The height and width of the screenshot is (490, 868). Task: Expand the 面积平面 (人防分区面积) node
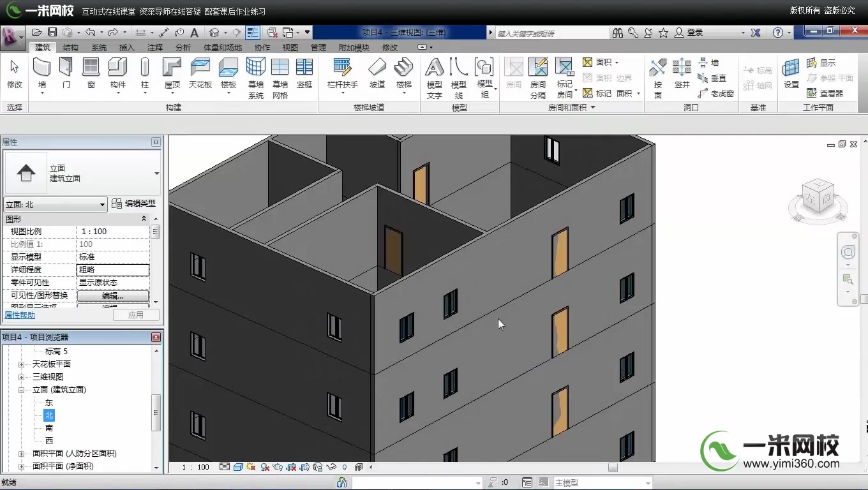click(x=21, y=454)
